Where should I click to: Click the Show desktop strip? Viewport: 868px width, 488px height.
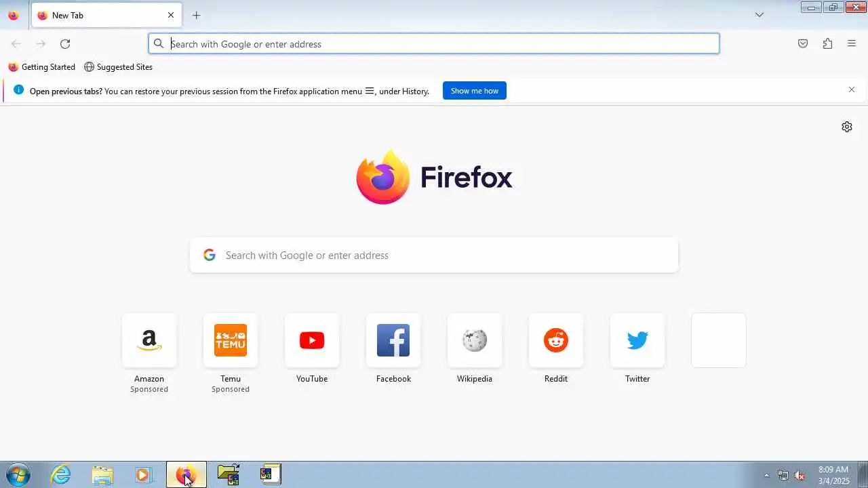pyautogui.click(x=863, y=475)
